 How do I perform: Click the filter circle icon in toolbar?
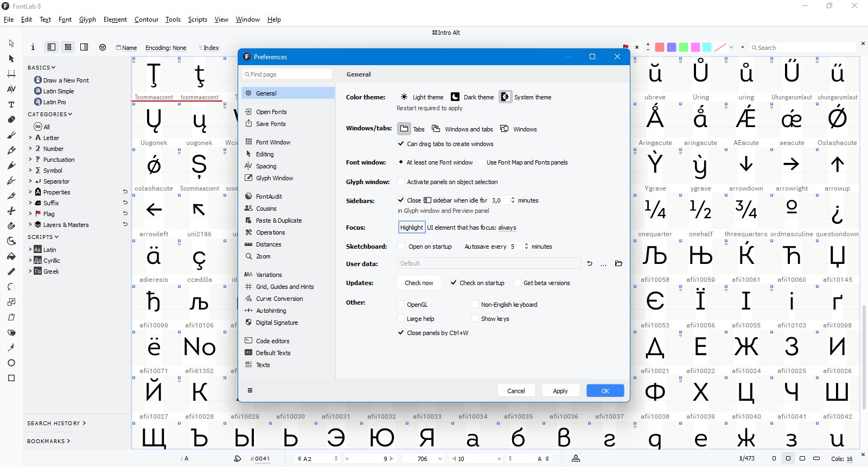(x=103, y=47)
